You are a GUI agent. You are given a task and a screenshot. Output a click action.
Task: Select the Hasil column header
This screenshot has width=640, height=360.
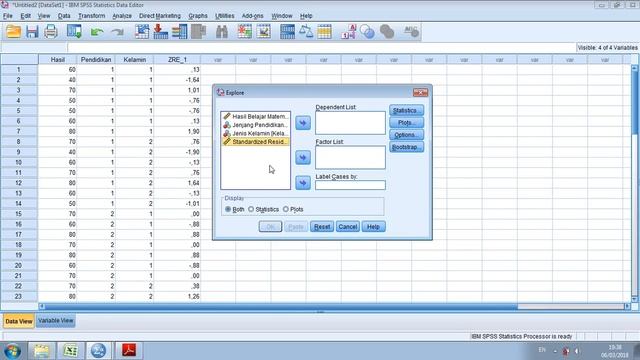coord(58,60)
